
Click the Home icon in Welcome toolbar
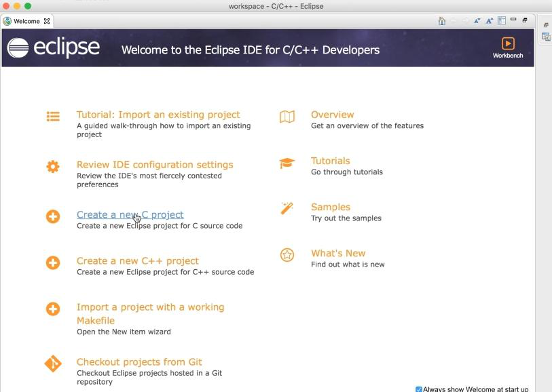[x=442, y=21]
